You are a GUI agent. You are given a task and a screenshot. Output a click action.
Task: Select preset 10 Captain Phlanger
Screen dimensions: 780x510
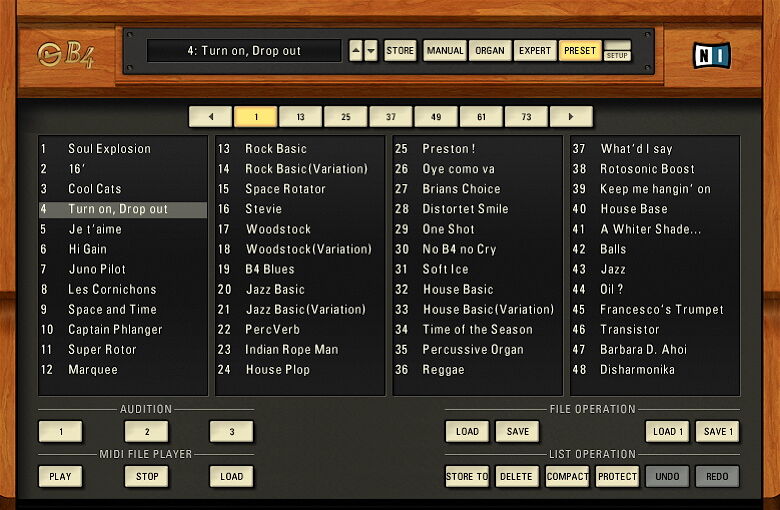[x=123, y=330]
